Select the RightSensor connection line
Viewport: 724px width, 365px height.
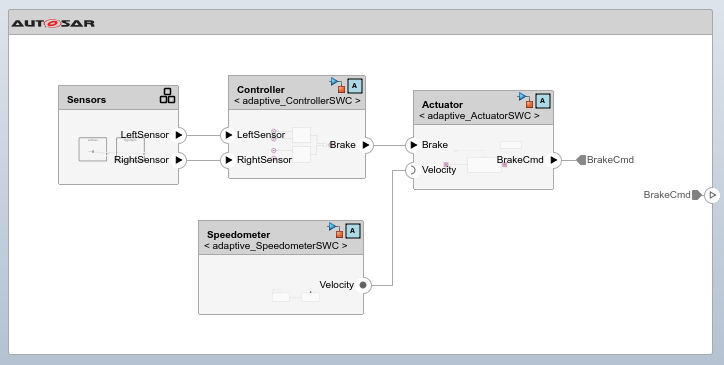tap(203, 160)
